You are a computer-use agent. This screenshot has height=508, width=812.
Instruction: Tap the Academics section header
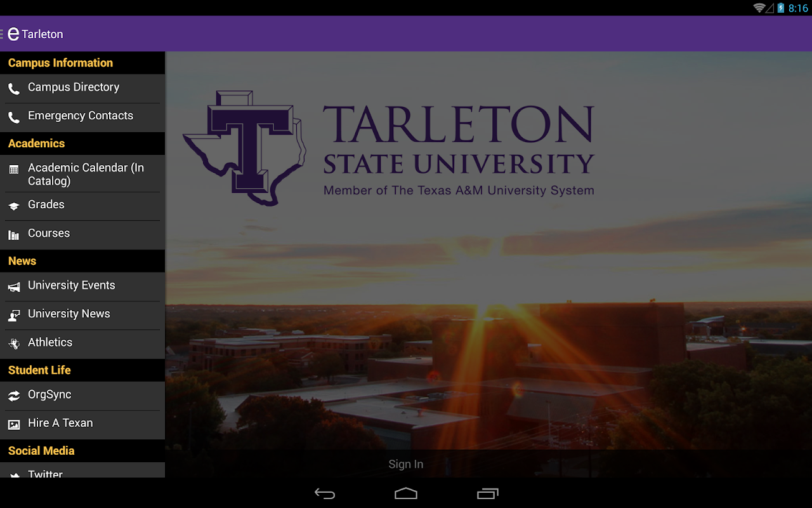point(82,144)
